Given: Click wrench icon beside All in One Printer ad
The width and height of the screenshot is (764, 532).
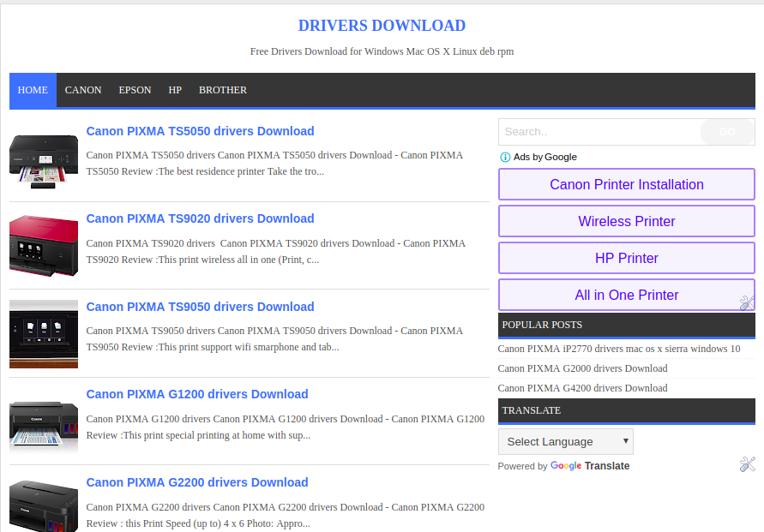Looking at the screenshot, I should 747,302.
